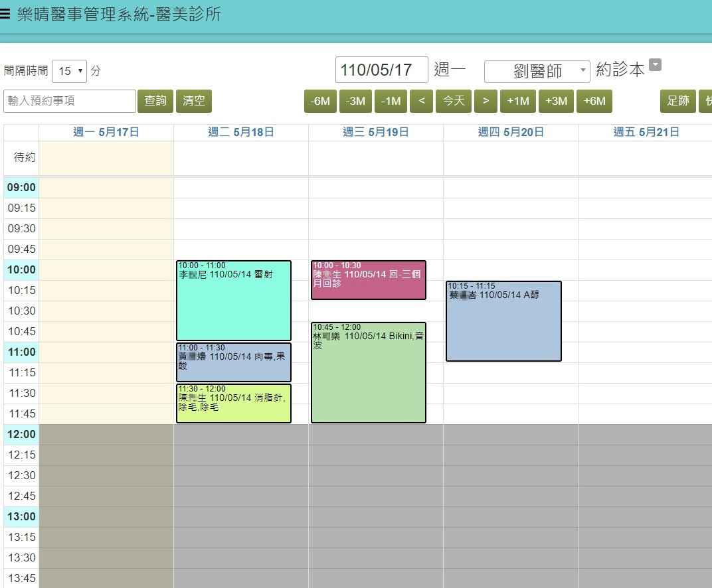Open the pink 10:00 - 10:30 appointment
This screenshot has width=712, height=588.
[369, 280]
